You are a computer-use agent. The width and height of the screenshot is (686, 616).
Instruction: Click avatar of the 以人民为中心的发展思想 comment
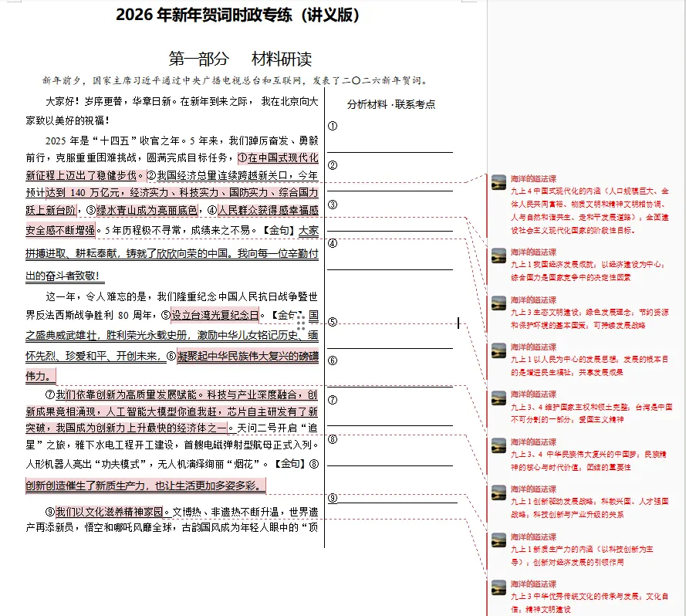498,350
